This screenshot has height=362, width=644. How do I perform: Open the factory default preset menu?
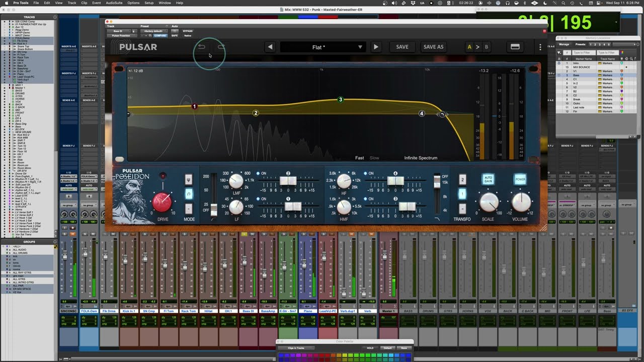coord(153,31)
